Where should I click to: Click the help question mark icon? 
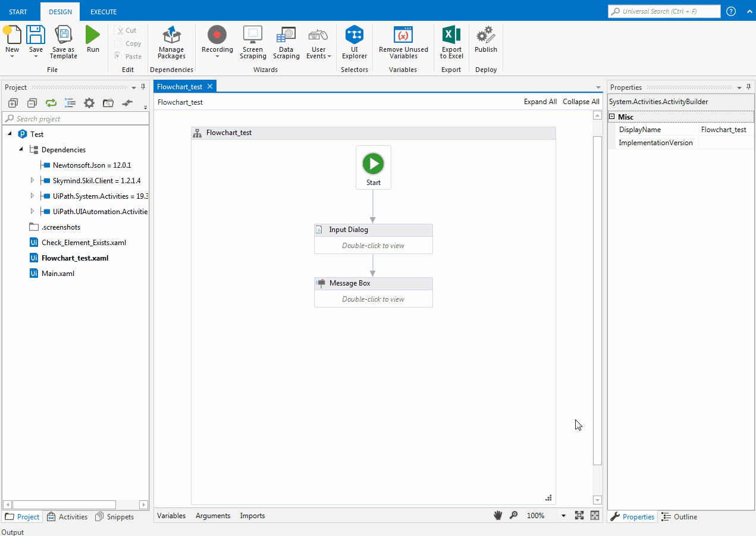click(731, 11)
